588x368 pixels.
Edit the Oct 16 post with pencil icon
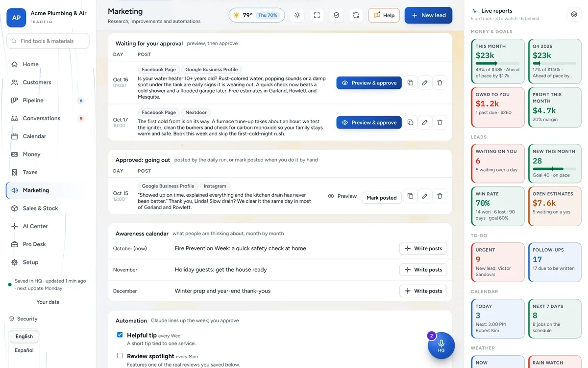coord(425,83)
